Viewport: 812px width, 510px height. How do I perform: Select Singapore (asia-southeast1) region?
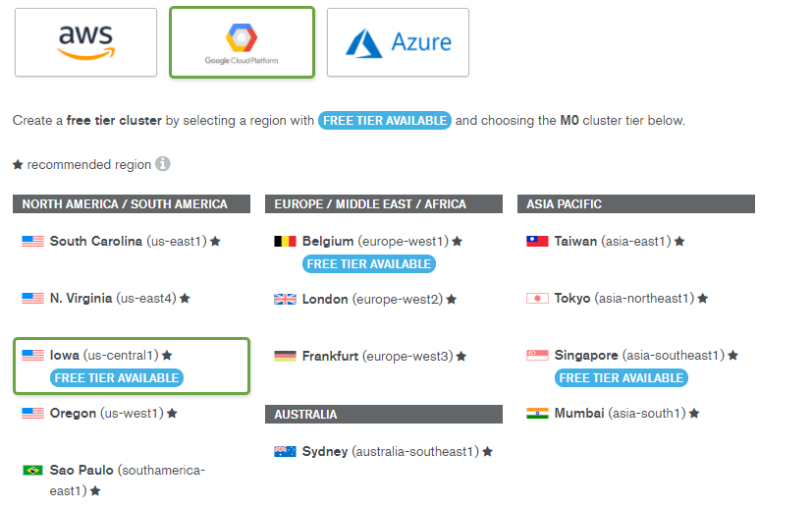[638, 355]
